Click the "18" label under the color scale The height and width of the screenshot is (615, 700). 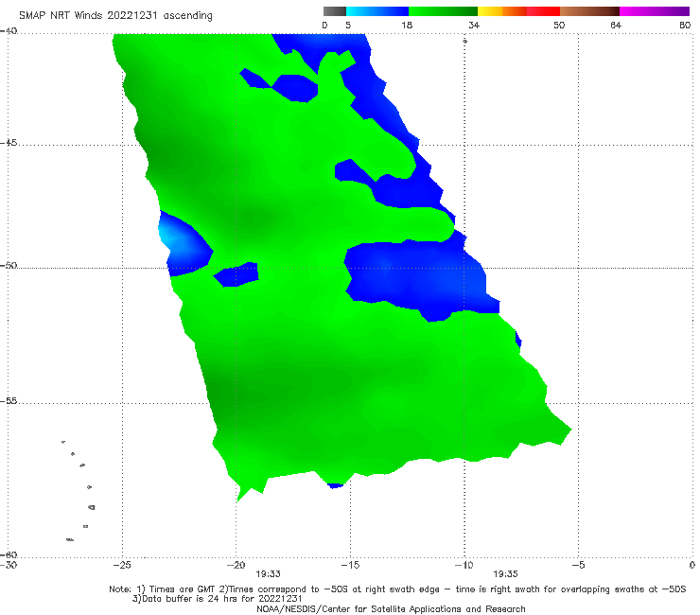point(407,25)
